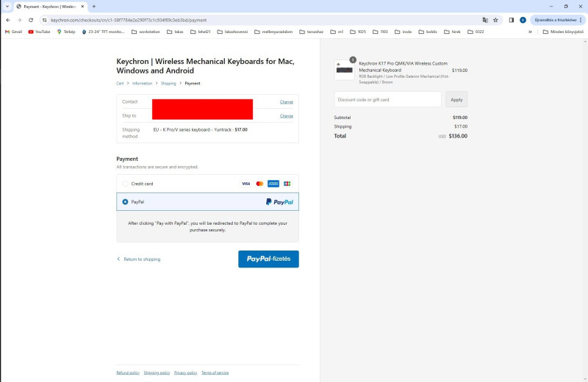Go back with the browser back arrow

tap(8, 21)
